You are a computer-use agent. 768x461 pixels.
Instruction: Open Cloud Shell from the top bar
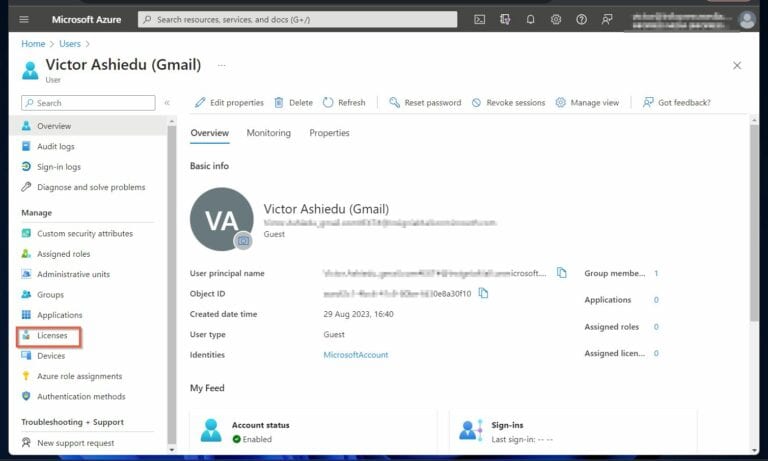(480, 20)
